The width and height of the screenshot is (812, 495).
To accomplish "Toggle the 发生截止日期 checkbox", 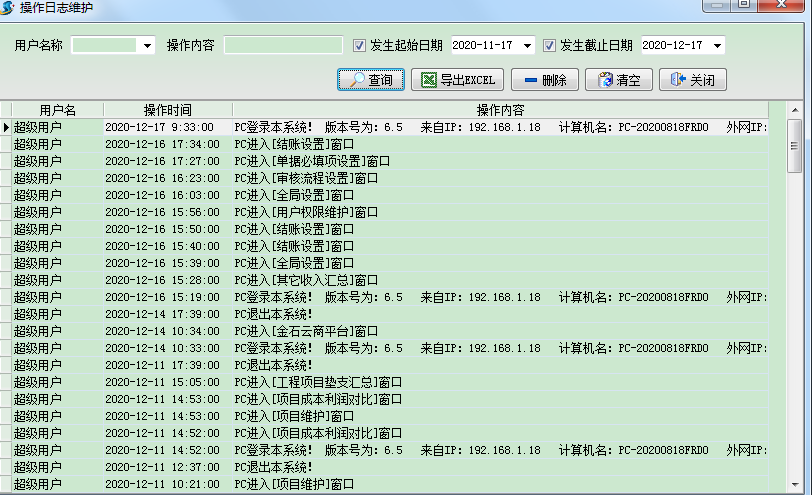I will point(549,45).
